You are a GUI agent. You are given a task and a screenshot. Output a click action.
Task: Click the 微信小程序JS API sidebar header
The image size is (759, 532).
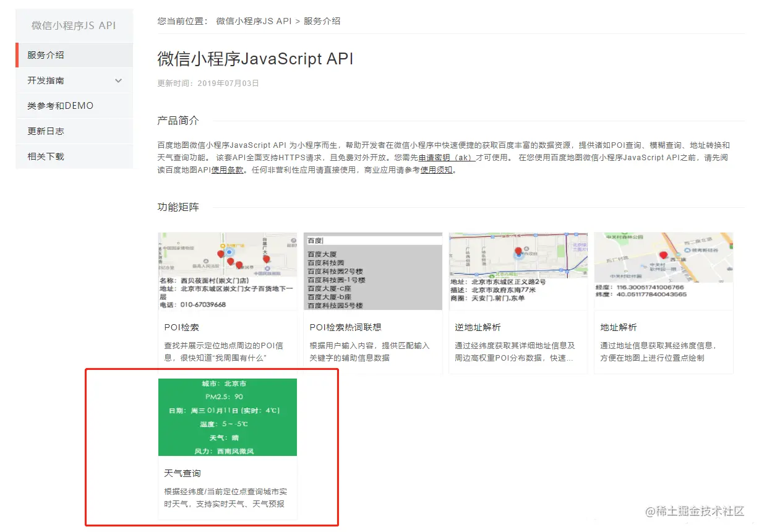point(74,25)
